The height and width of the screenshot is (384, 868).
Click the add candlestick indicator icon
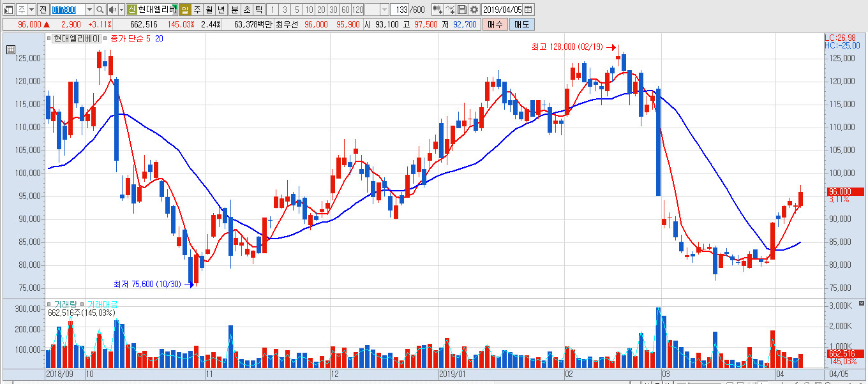(x=437, y=10)
